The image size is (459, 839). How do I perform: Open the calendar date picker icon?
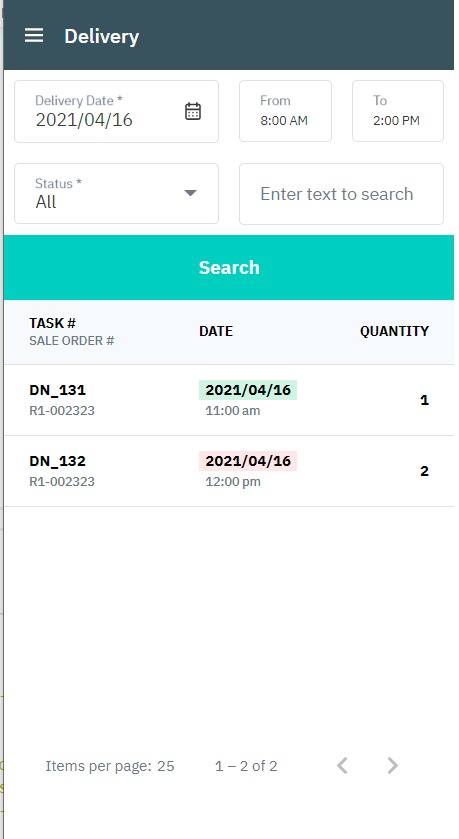pos(193,111)
